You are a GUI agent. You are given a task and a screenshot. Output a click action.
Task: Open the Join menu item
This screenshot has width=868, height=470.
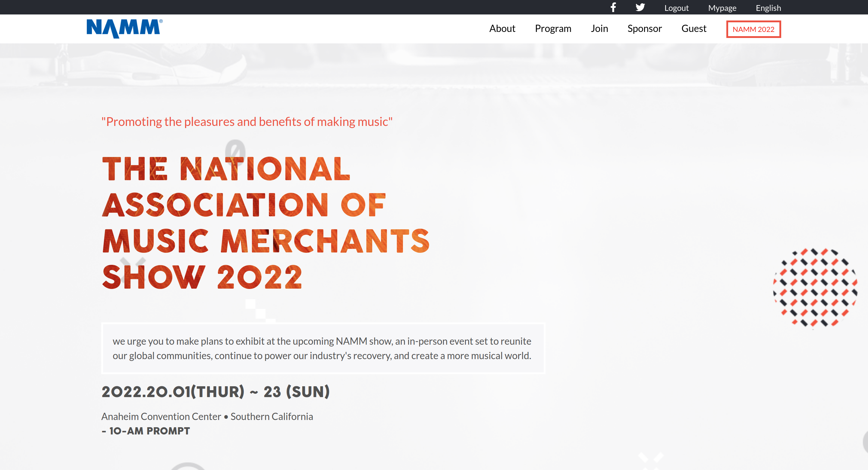tap(599, 29)
